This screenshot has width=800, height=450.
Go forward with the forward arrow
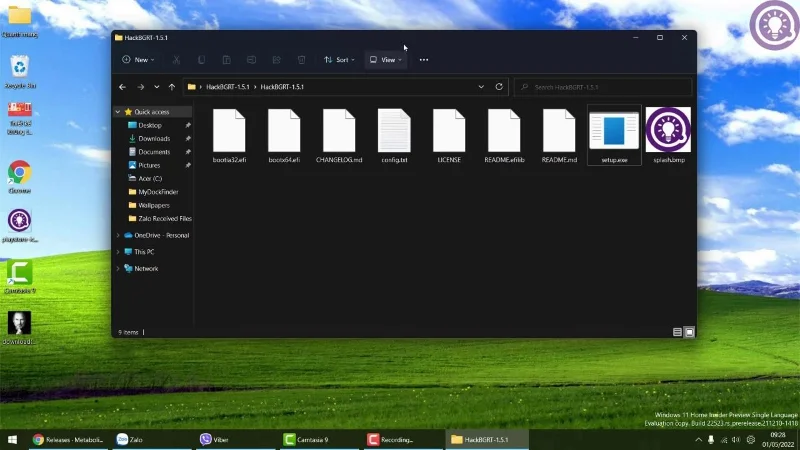[140, 87]
